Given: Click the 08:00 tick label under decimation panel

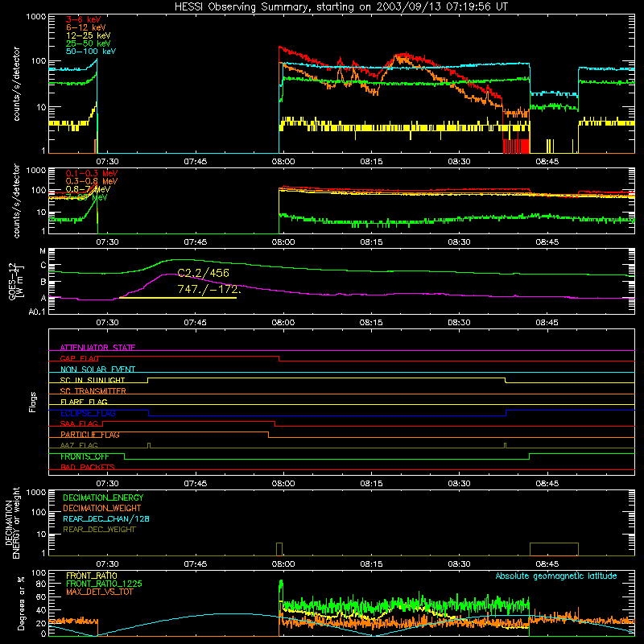Looking at the screenshot, I should (x=283, y=564).
